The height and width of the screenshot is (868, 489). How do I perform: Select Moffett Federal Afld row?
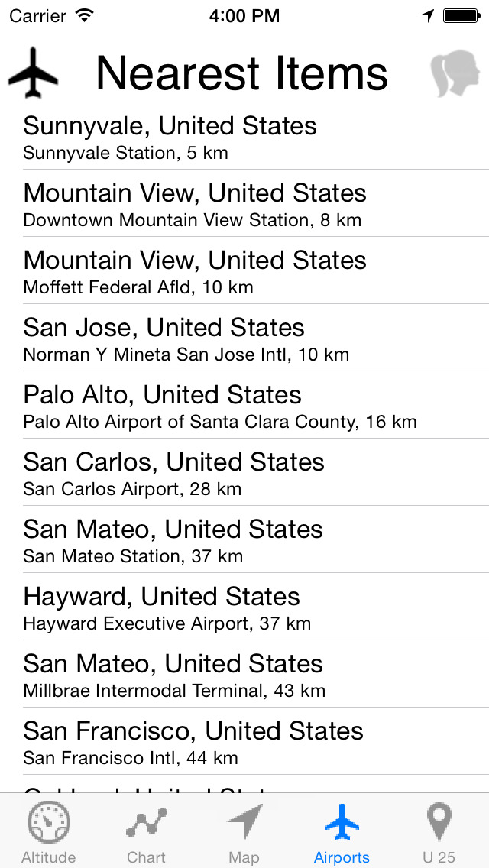(x=244, y=270)
